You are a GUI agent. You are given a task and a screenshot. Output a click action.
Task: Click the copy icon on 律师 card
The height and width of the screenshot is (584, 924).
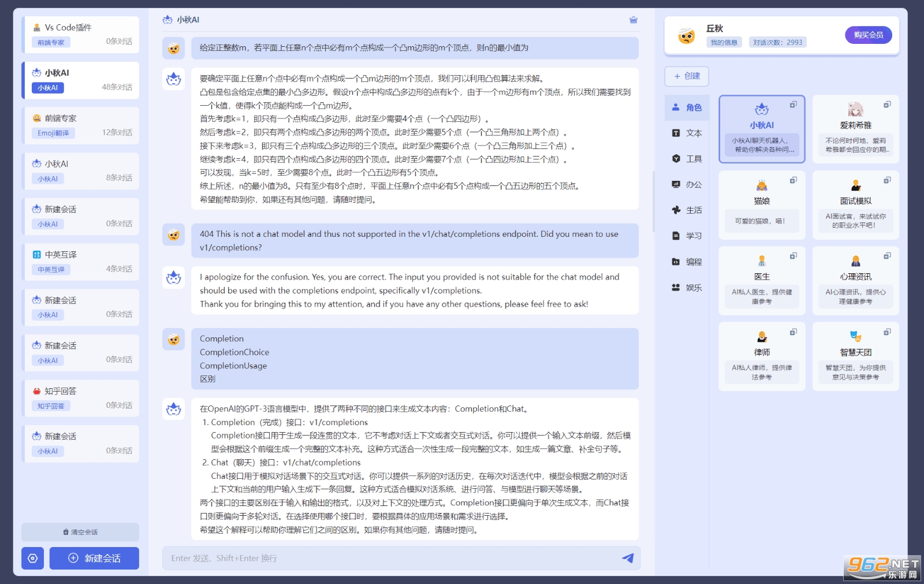(793, 332)
